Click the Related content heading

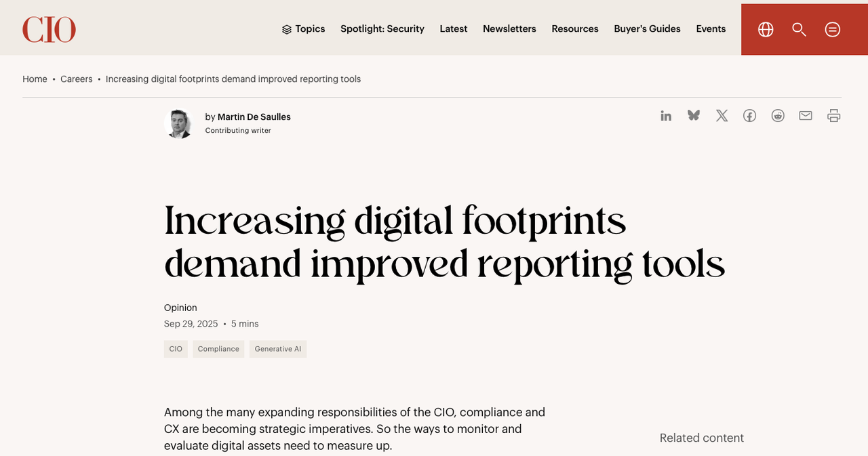coord(702,438)
